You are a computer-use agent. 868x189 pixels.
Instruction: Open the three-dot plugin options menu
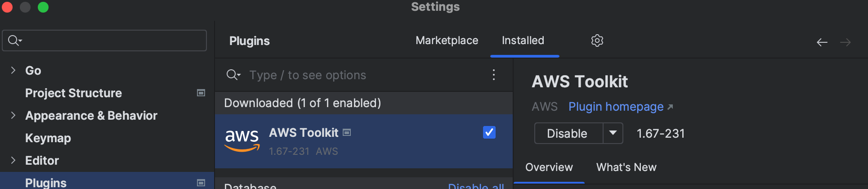click(x=494, y=75)
